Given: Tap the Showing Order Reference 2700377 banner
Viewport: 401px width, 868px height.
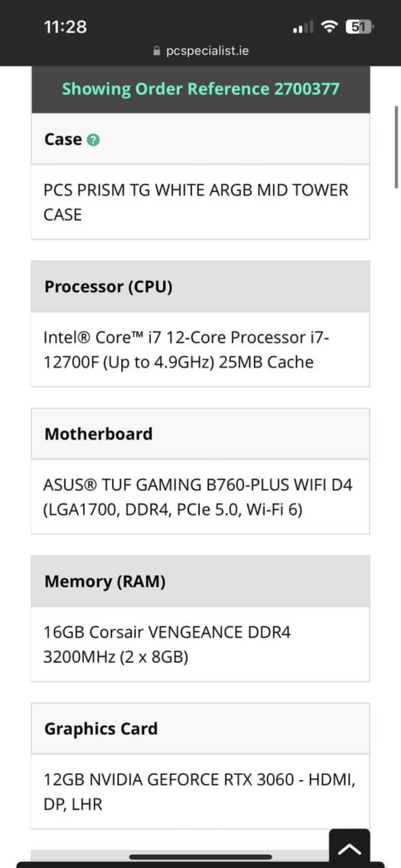Looking at the screenshot, I should (200, 89).
